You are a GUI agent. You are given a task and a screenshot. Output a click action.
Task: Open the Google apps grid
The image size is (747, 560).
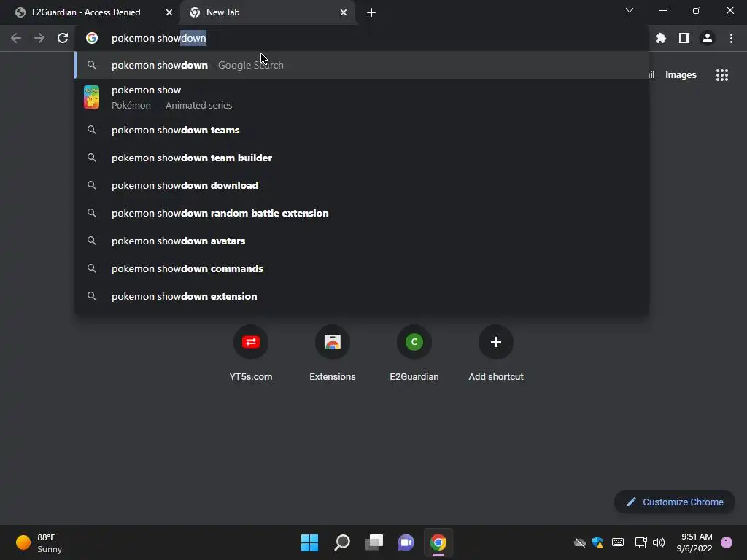(x=721, y=75)
